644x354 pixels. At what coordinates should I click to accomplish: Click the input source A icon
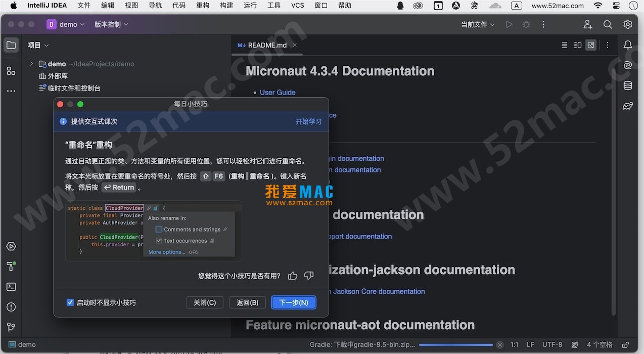click(x=517, y=6)
